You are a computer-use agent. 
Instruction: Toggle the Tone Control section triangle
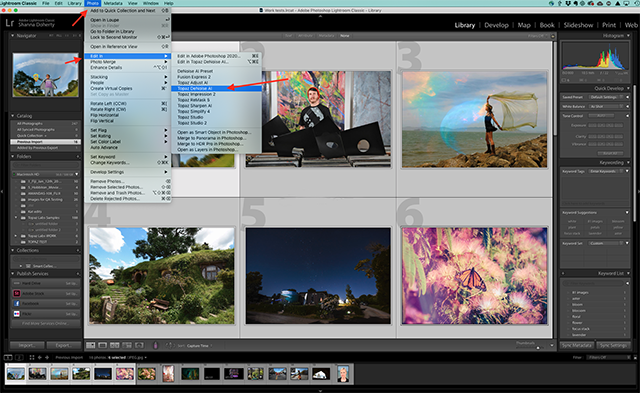point(627,116)
